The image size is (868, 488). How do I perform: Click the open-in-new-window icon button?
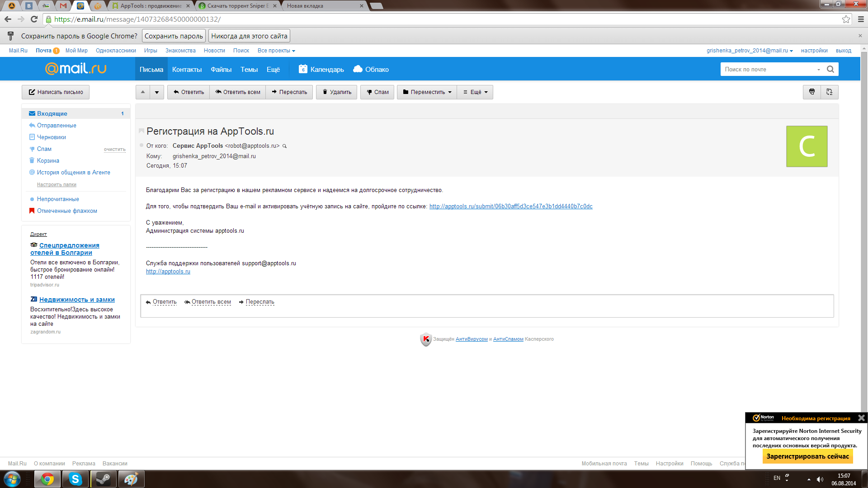830,92
